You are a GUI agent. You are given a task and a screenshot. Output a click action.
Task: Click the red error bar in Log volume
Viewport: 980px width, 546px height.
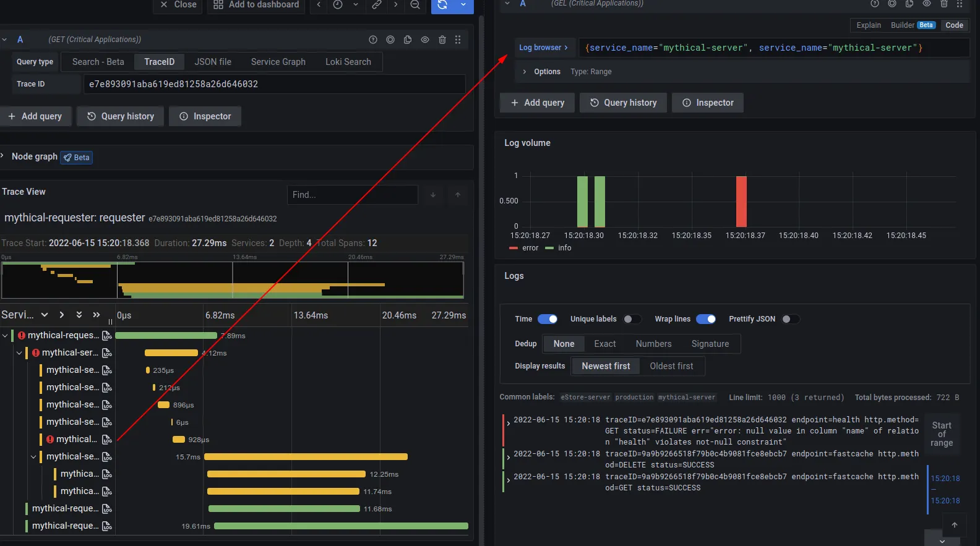741,202
